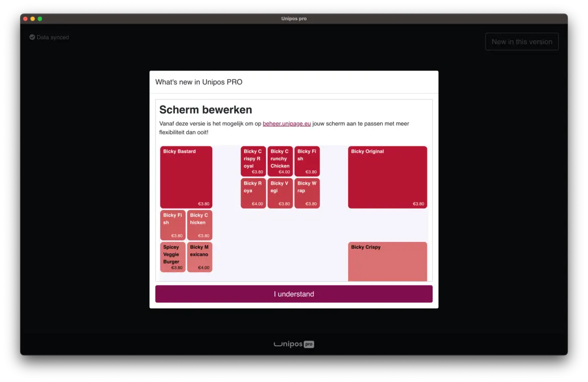Select the Bicky Chicken tile
Image resolution: width=588 pixels, height=382 pixels.
(200, 225)
